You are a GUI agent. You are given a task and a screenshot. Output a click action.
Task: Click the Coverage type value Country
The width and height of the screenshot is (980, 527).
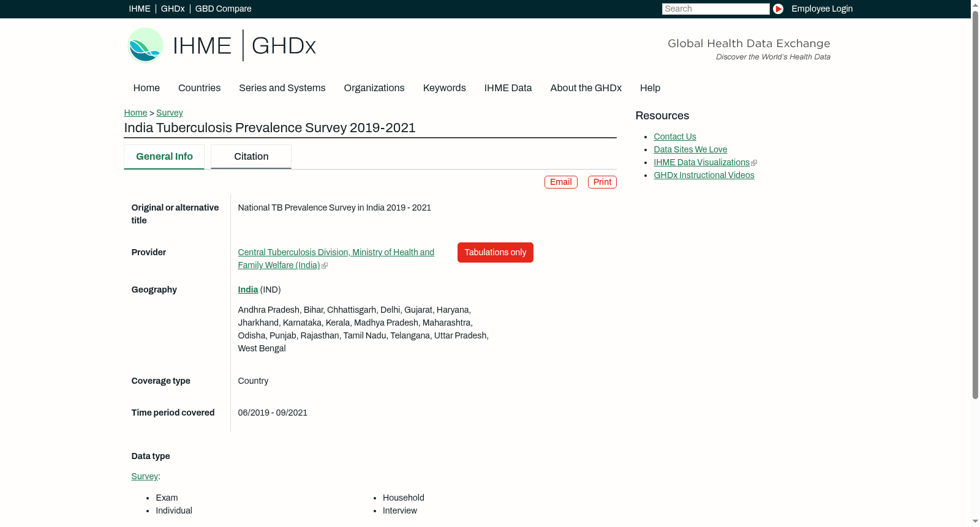[x=253, y=381]
